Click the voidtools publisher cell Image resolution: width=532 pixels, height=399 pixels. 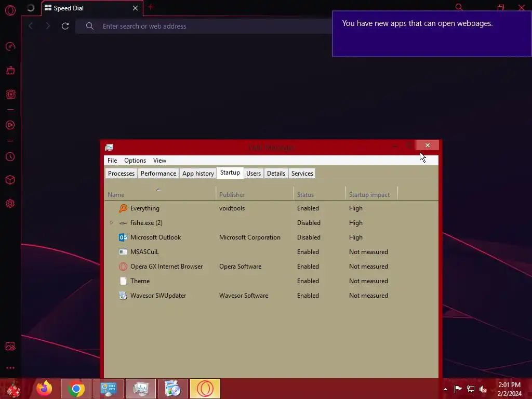232,208
